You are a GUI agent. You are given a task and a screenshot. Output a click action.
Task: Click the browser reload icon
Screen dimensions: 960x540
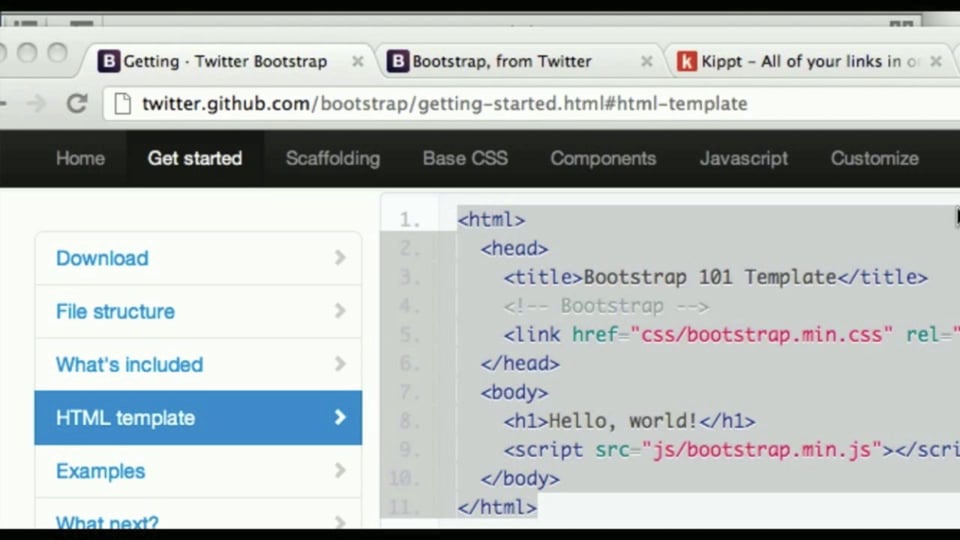click(77, 103)
